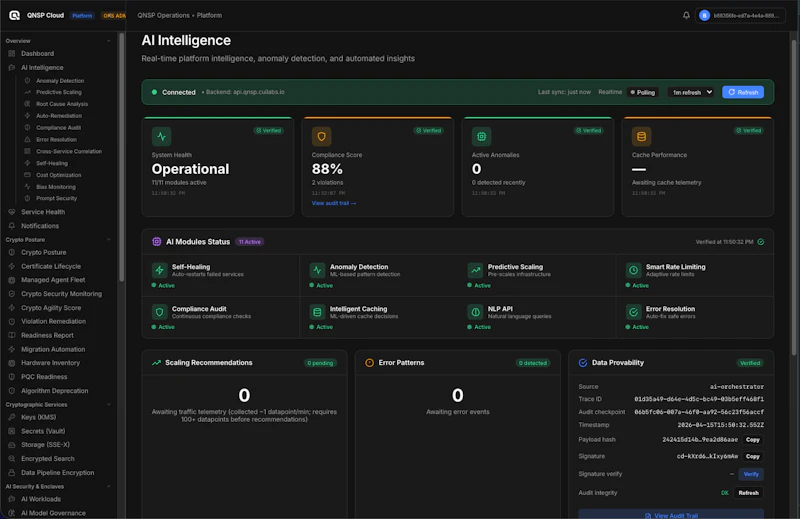This screenshot has height=519, width=800.
Task: Click Verify next to Signature verify
Action: pos(751,474)
